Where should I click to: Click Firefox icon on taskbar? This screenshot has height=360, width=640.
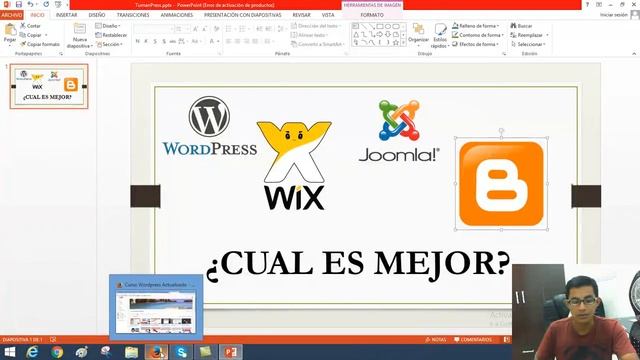pos(156,352)
